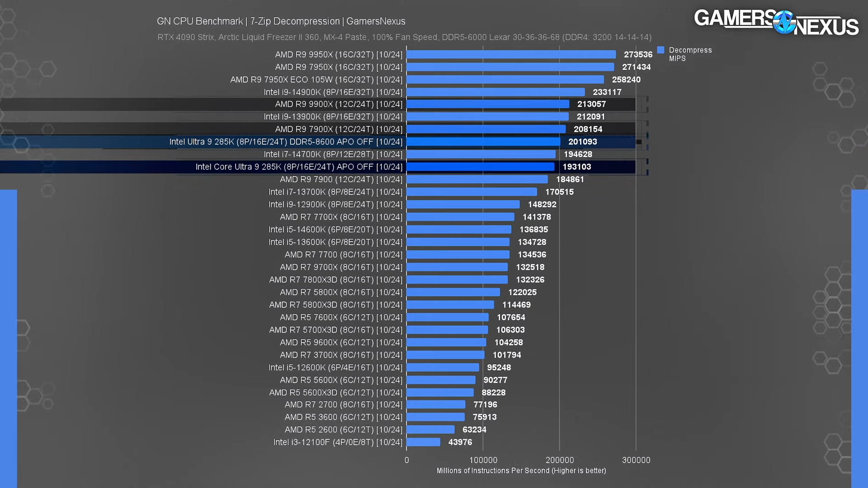Click the 'AMD R9 7900X (12C/24T)' label
This screenshot has width=868, height=488.
tap(339, 129)
